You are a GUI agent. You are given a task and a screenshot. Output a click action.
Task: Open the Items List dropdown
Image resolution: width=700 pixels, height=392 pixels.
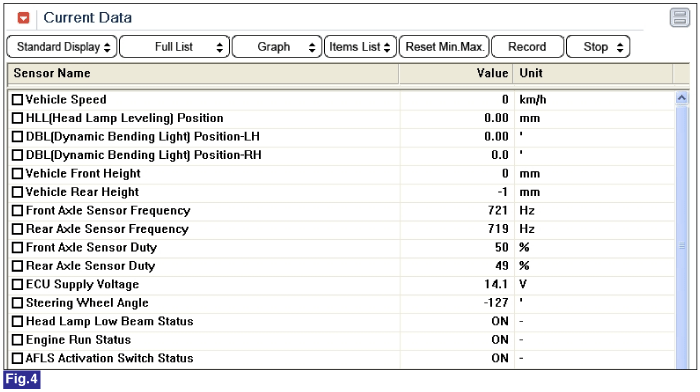click(360, 47)
